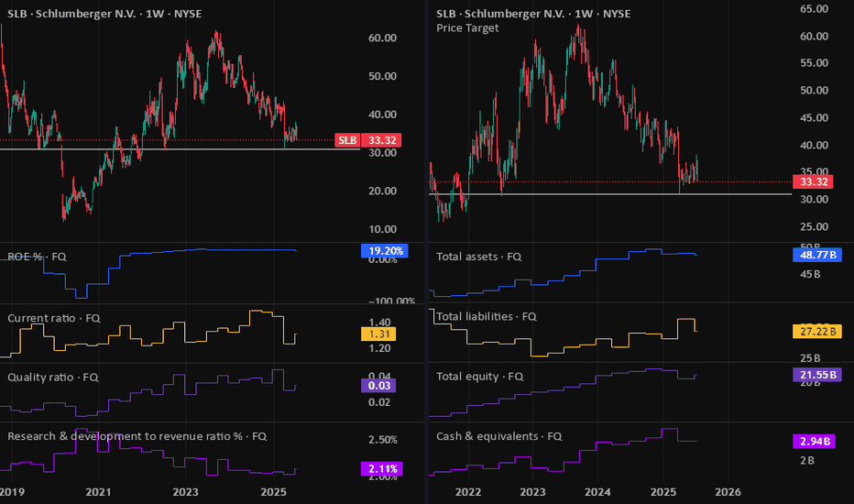This screenshot has width=854, height=504.
Task: Click the 2 B cash scale value
Action: (x=807, y=460)
